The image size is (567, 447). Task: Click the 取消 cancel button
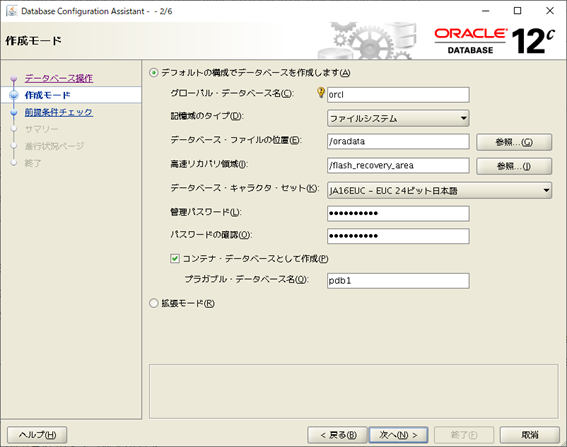(x=530, y=435)
